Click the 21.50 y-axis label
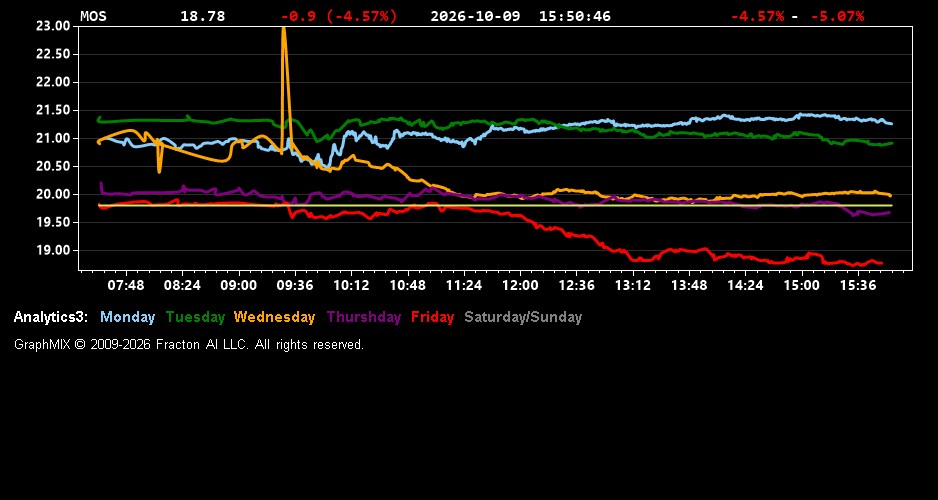 pos(54,110)
